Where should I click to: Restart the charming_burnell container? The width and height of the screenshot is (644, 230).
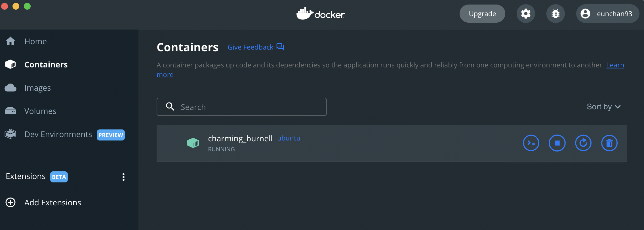coord(583,143)
